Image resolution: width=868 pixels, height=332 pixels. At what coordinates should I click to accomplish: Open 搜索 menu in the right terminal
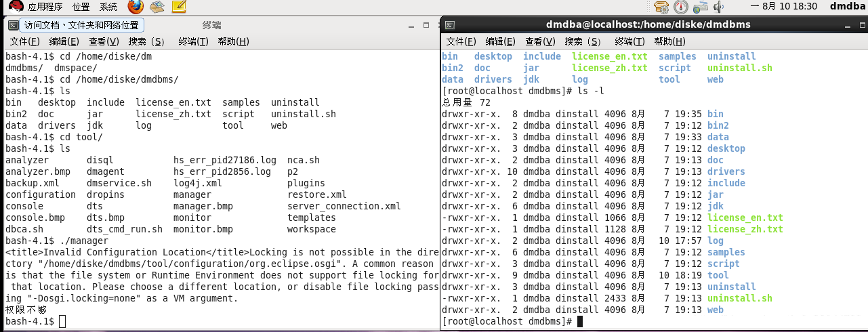pos(584,42)
